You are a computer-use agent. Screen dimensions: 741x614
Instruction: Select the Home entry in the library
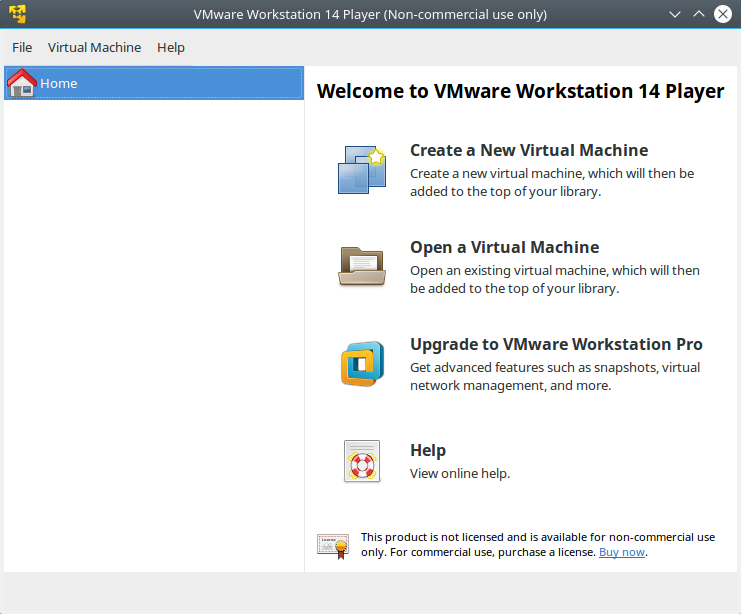click(154, 83)
